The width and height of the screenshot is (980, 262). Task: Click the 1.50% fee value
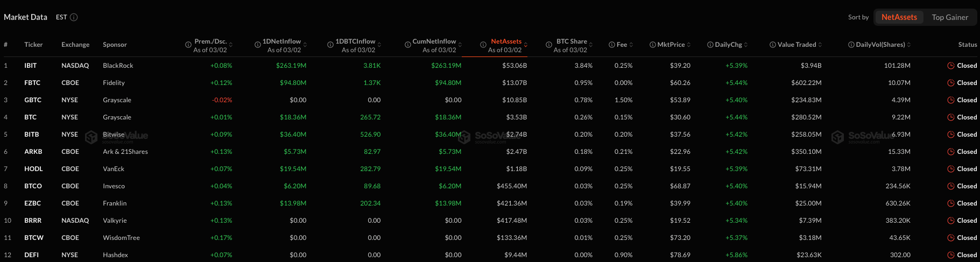click(x=624, y=100)
